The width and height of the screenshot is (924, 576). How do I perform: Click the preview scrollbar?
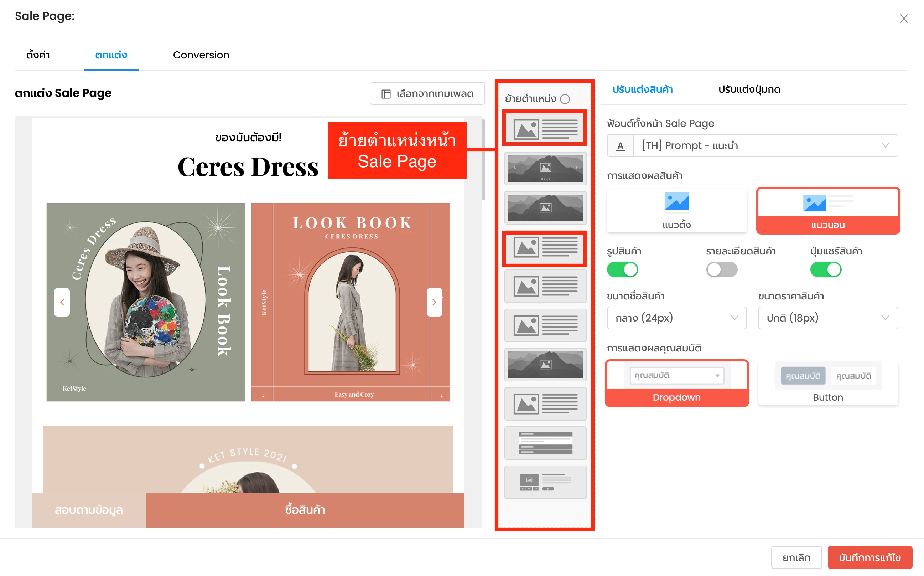tap(483, 160)
